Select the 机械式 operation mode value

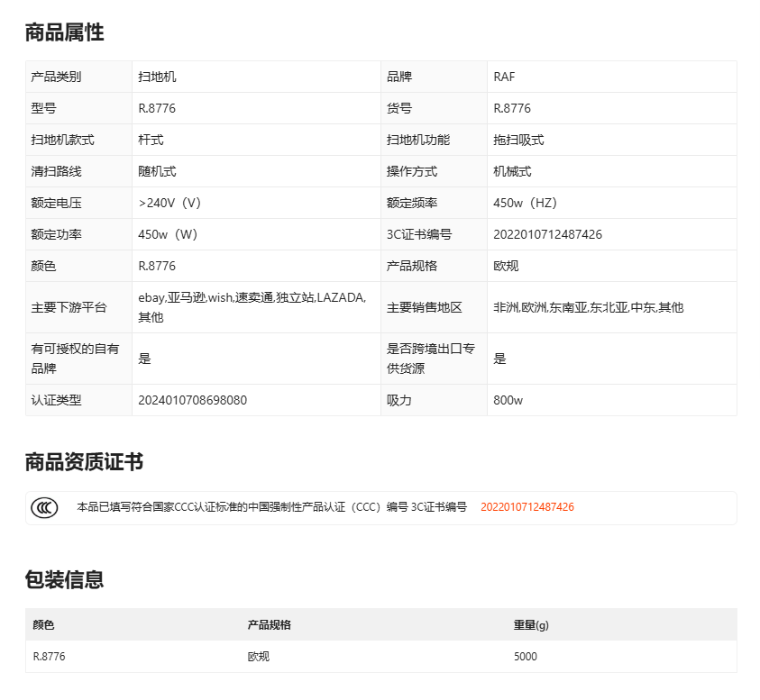[x=512, y=171]
